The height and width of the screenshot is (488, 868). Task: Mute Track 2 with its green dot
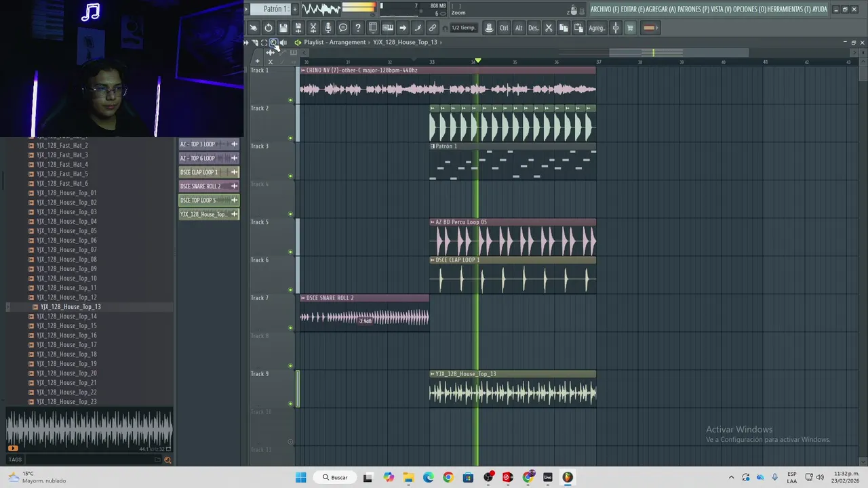tap(290, 138)
